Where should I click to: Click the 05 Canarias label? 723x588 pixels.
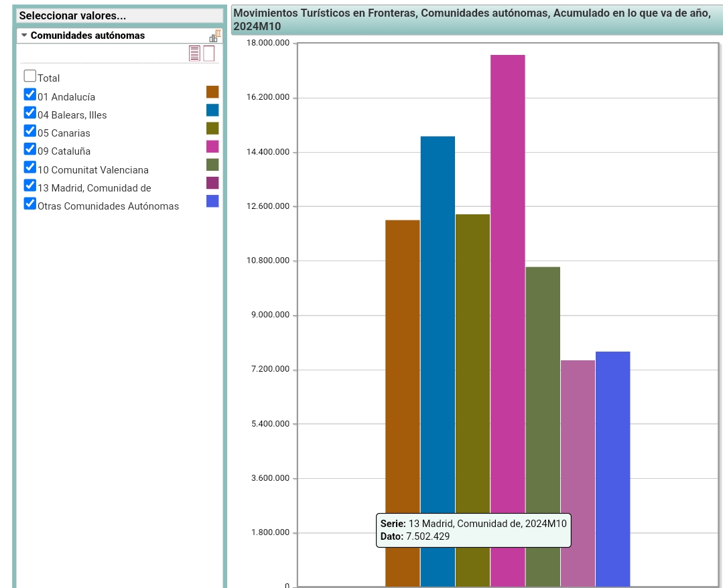[64, 133]
